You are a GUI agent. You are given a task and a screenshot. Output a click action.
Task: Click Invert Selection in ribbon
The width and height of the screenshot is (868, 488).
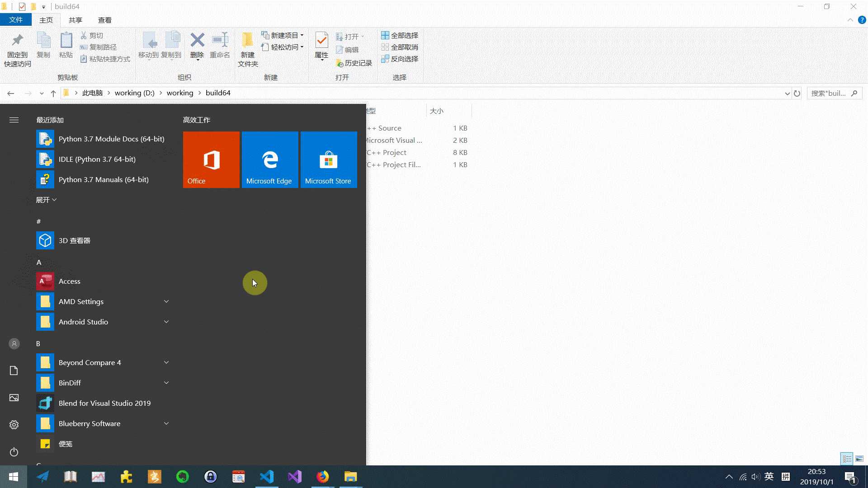[x=400, y=59]
